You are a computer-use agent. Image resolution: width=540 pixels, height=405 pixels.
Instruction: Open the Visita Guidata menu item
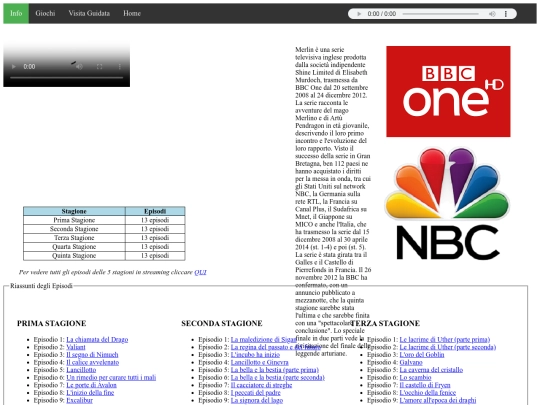(89, 13)
